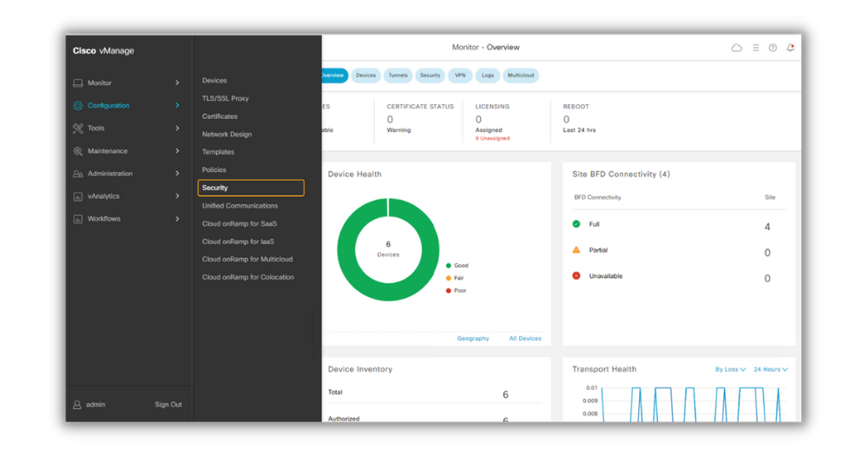Open Cloud onRamp for Colocation
Viewport: 868px width, 457px height.
click(x=248, y=277)
